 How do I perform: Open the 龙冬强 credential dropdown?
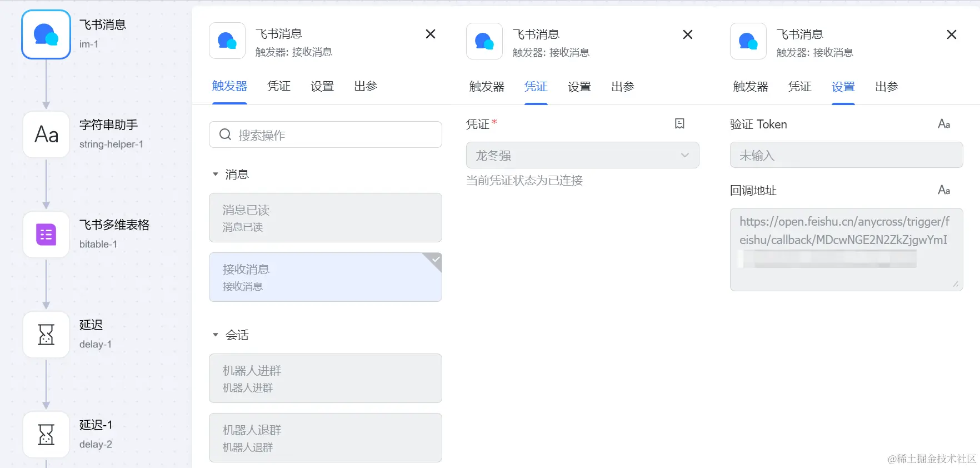click(x=582, y=155)
